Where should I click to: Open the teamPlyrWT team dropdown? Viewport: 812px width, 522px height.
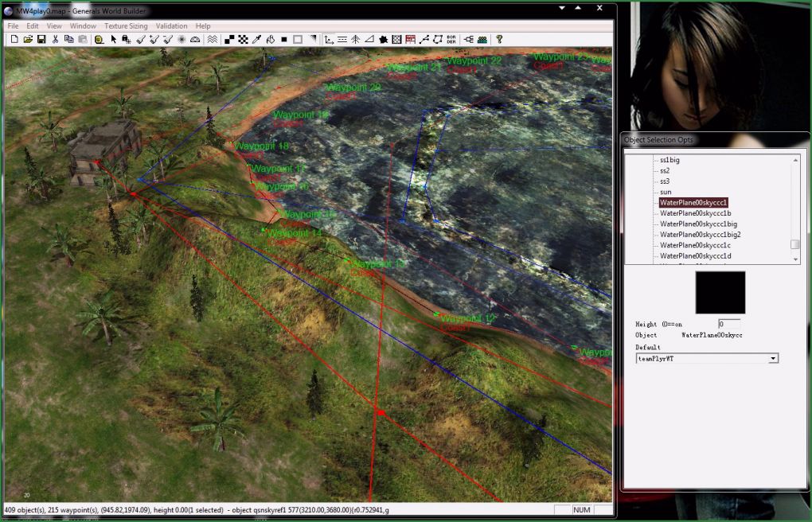(x=772, y=359)
